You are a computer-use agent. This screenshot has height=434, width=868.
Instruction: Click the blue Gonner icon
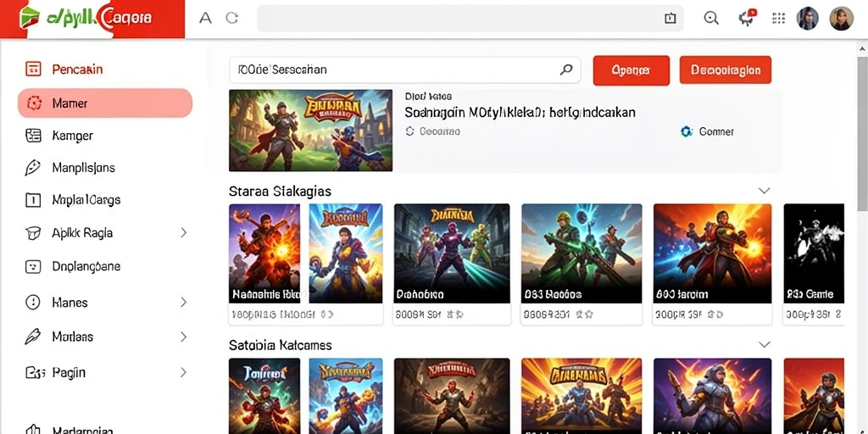pos(687,131)
